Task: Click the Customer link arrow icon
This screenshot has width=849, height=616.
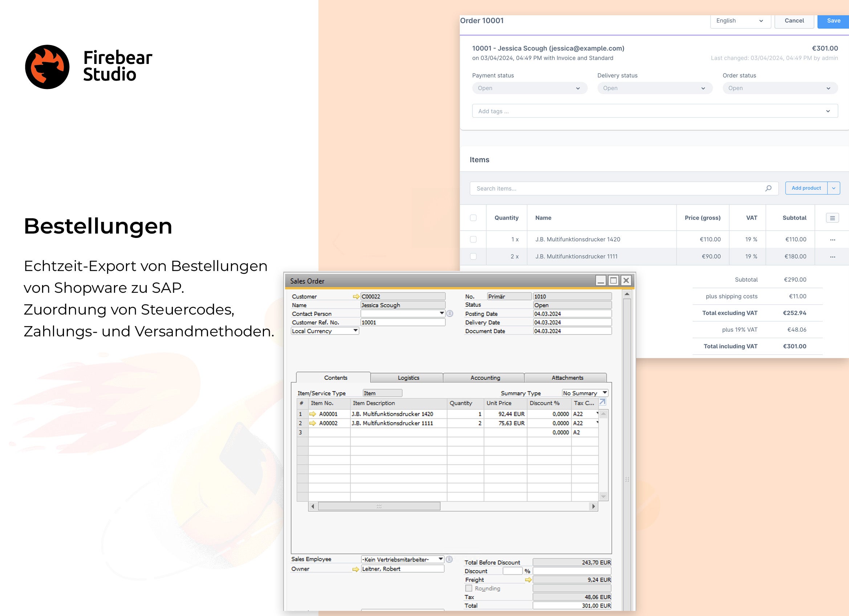Action: (356, 297)
